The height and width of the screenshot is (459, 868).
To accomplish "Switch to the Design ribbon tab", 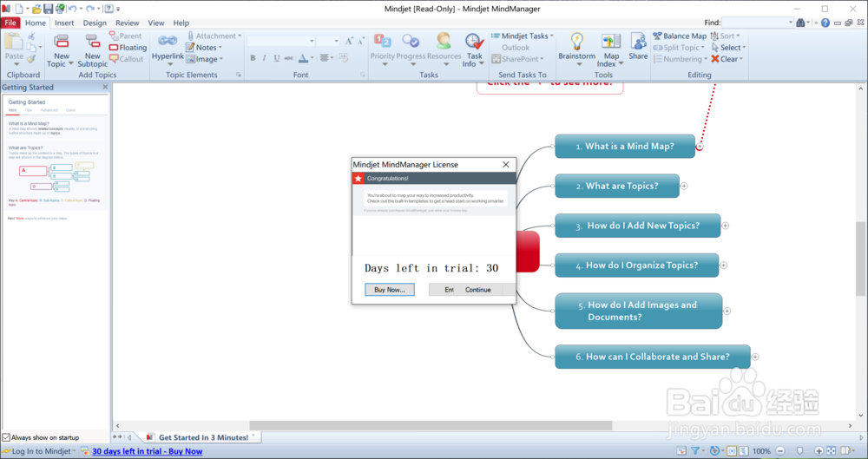I will pyautogui.click(x=95, y=23).
